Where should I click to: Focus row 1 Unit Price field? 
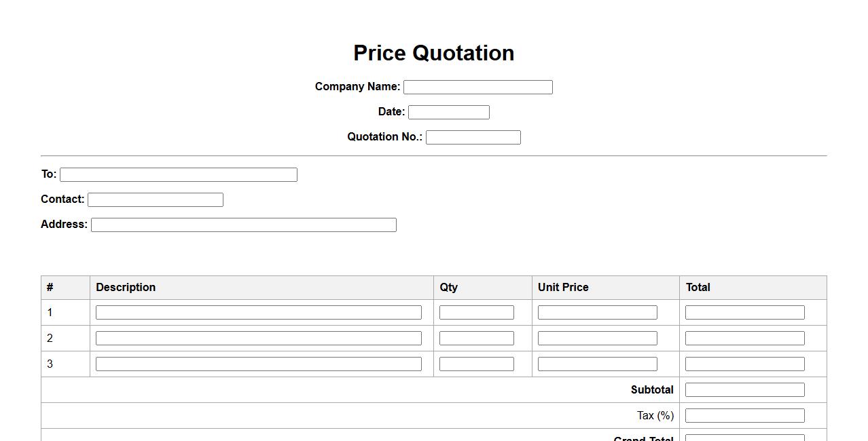[x=597, y=312]
